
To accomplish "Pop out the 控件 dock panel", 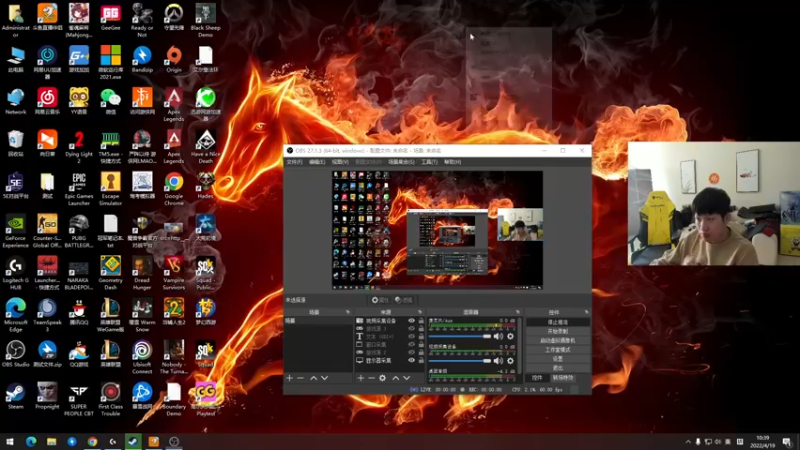I will pos(586,312).
